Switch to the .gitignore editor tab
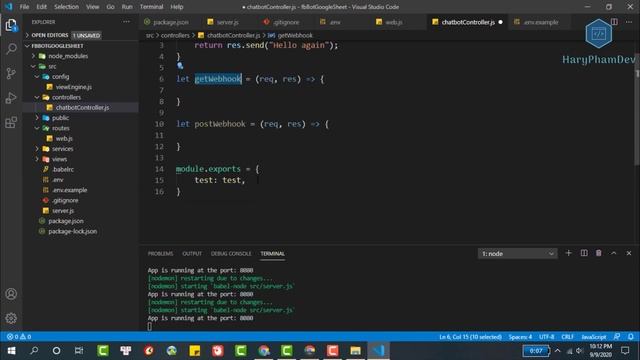Screen dimensions: 640x360 pos(285,22)
